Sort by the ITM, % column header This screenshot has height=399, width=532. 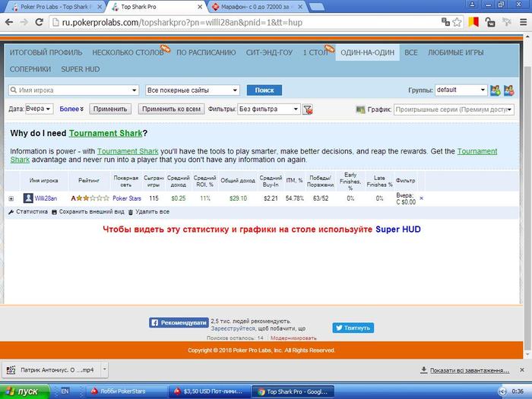point(294,181)
